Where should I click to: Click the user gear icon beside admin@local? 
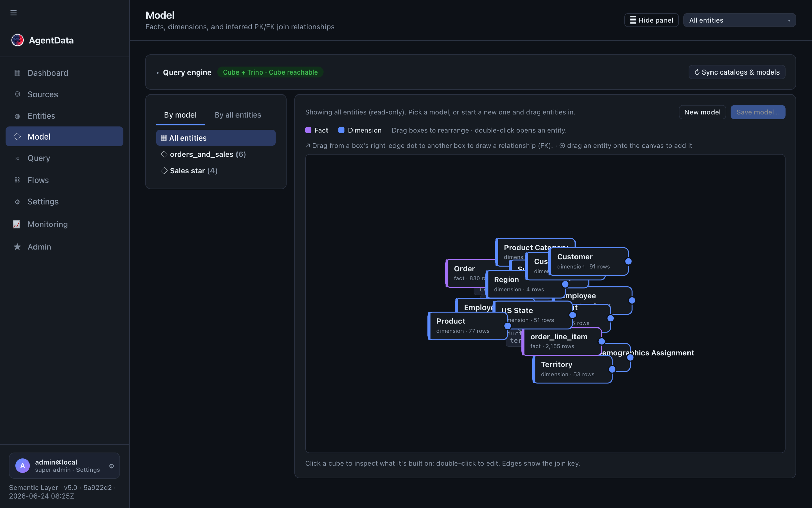tap(112, 466)
